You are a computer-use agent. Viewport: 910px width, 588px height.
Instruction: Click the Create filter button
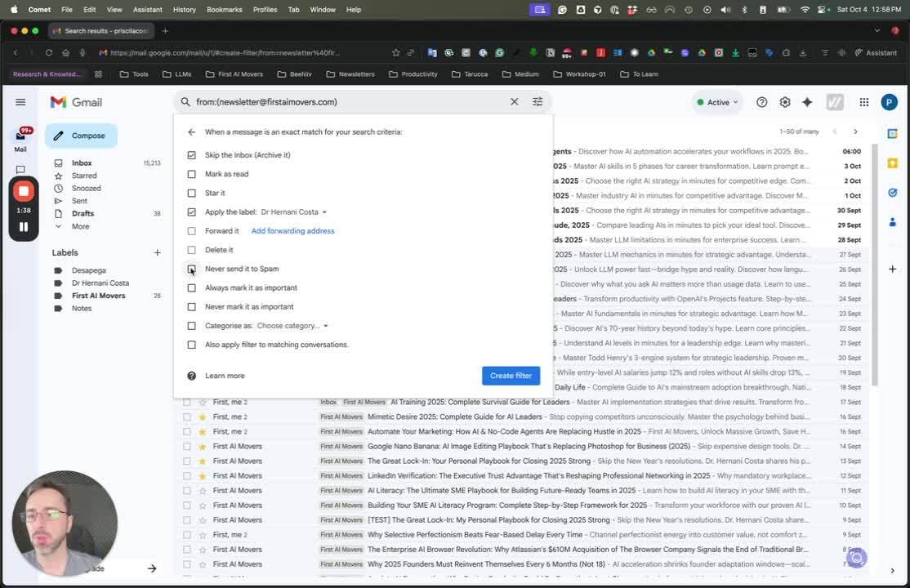(x=511, y=376)
